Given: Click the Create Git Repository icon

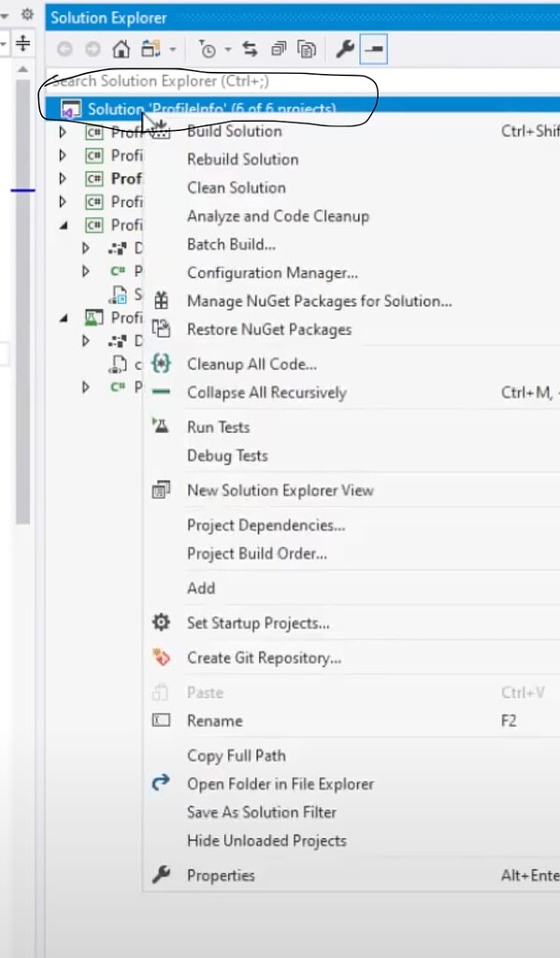Looking at the screenshot, I should coord(161,658).
